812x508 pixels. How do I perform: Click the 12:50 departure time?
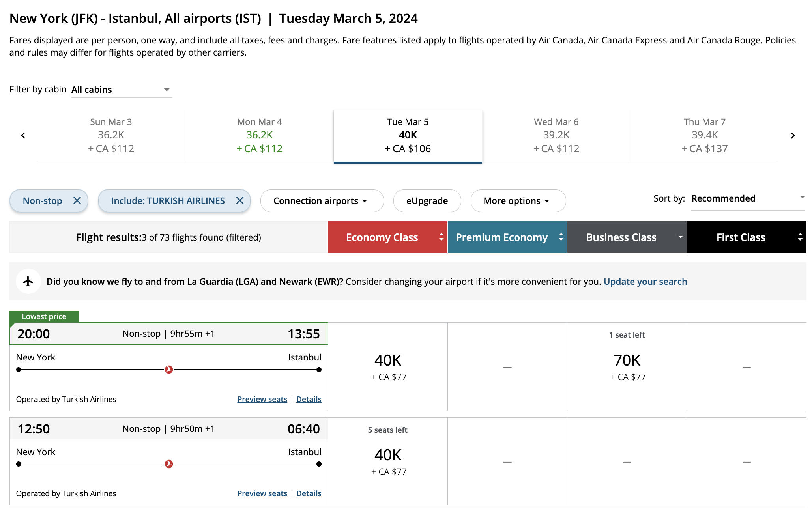[34, 429]
